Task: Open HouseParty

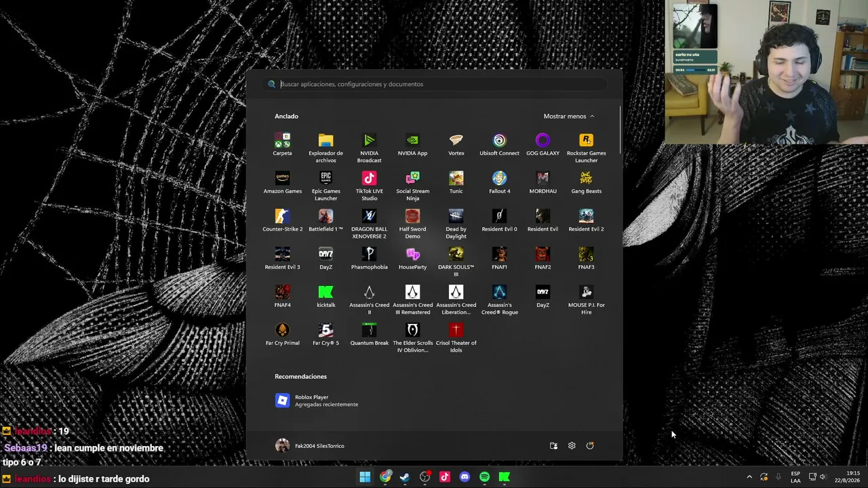Action: (x=412, y=259)
